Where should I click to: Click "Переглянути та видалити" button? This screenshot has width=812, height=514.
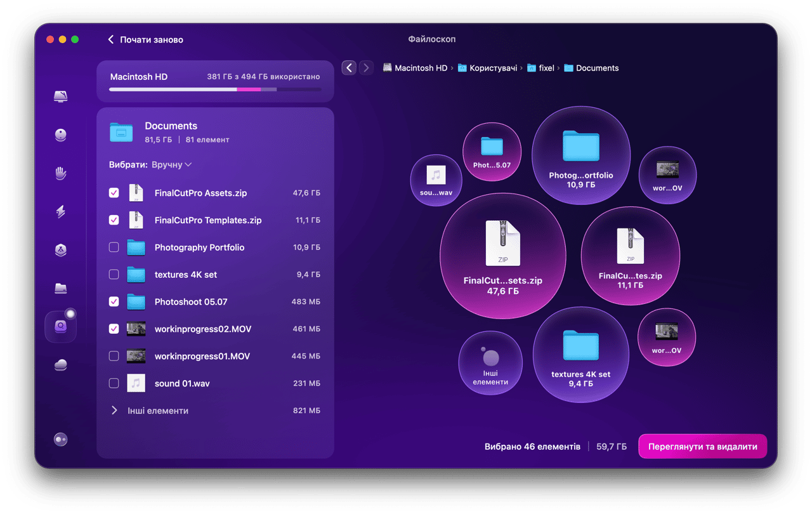coord(702,447)
